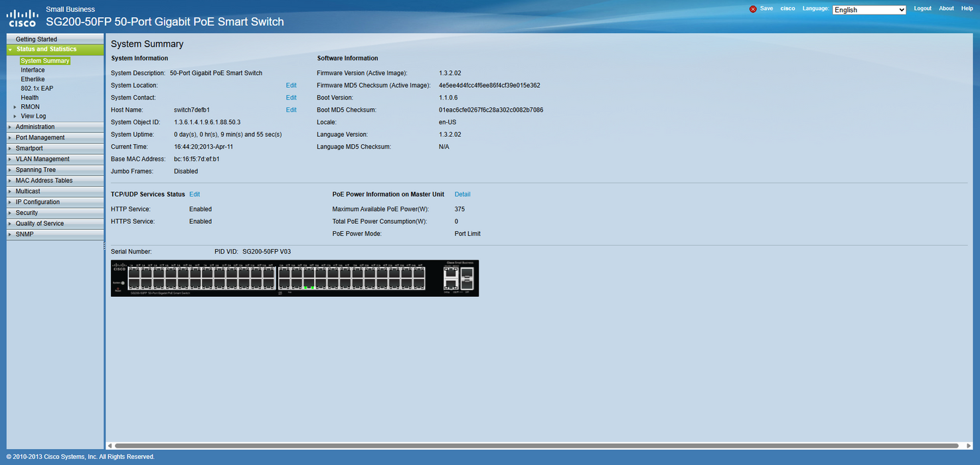
Task: Open the Security menu
Action: [x=55, y=213]
